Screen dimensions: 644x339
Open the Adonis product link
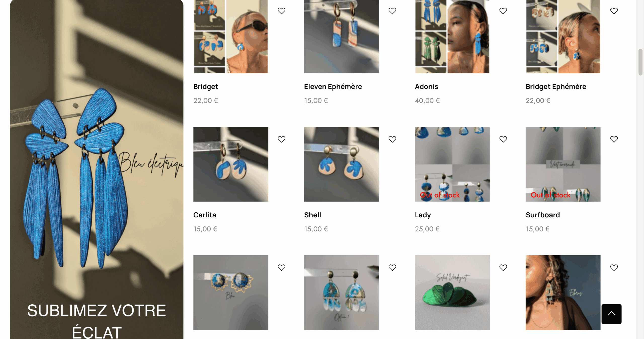point(426,86)
